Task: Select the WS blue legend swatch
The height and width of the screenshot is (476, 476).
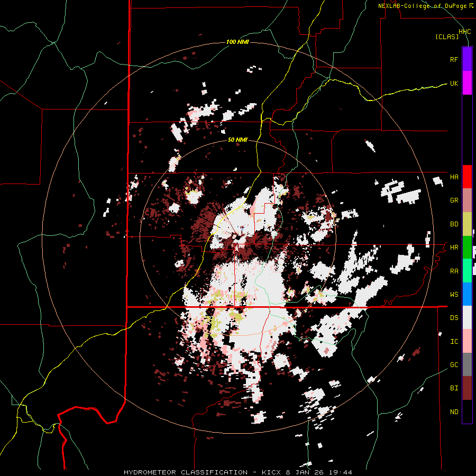Action: coord(467,294)
